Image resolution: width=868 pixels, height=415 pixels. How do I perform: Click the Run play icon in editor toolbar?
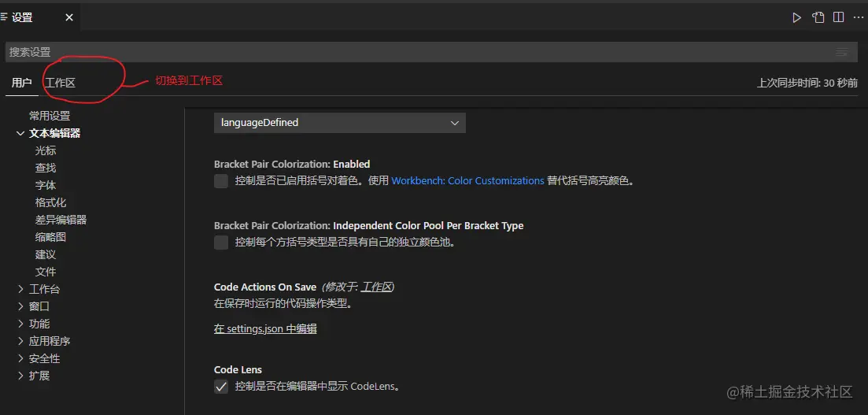click(796, 18)
